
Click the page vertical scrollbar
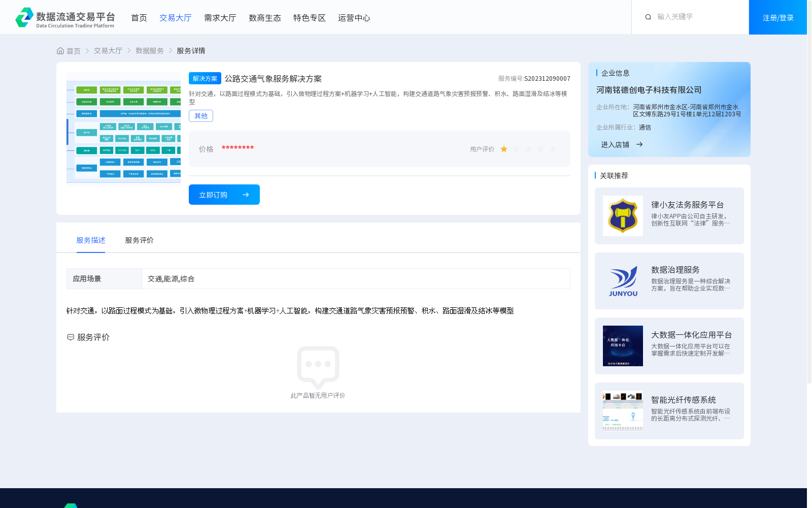[x=809, y=193]
